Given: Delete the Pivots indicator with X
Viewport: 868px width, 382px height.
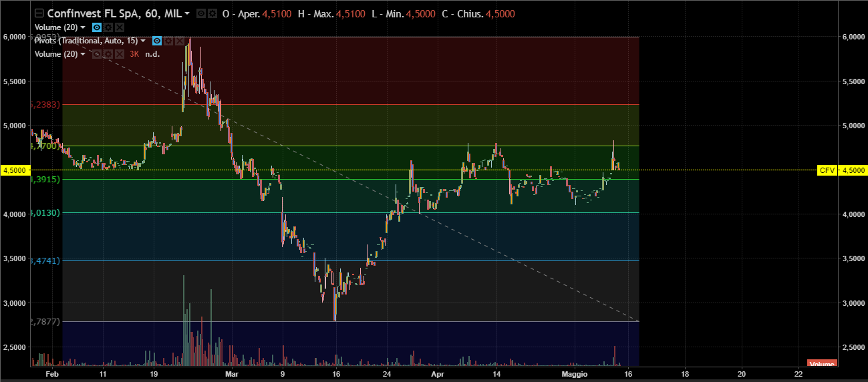Looking at the screenshot, I should point(178,41).
